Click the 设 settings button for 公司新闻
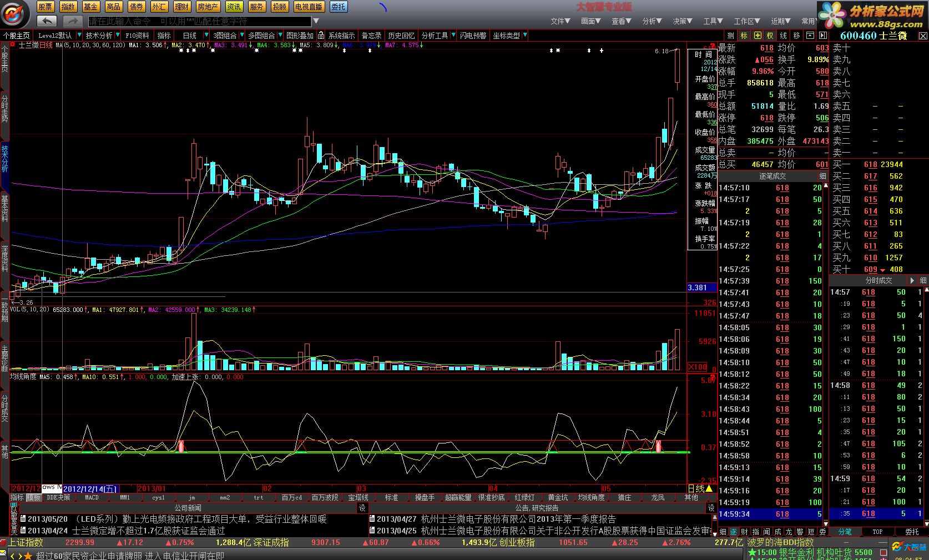 [362, 508]
